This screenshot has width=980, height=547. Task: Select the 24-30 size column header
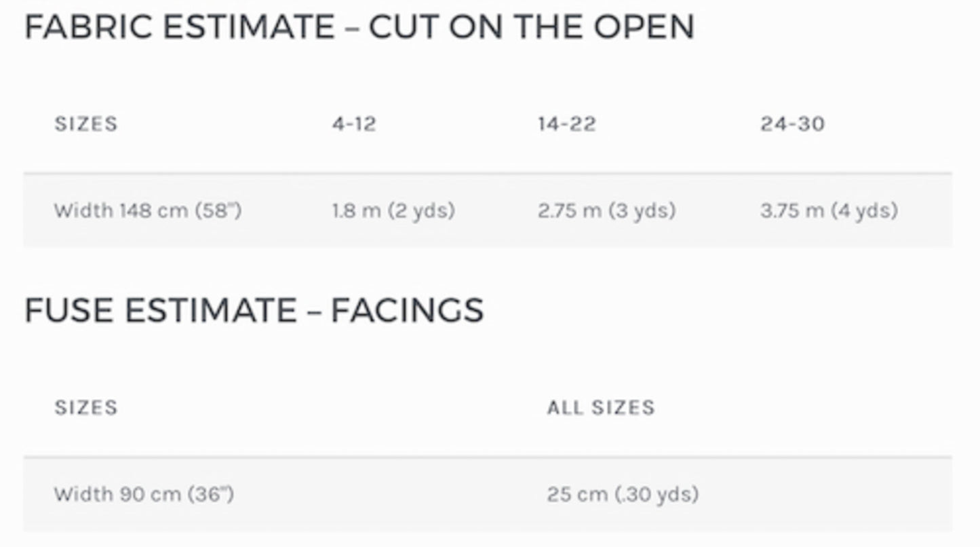click(x=793, y=124)
